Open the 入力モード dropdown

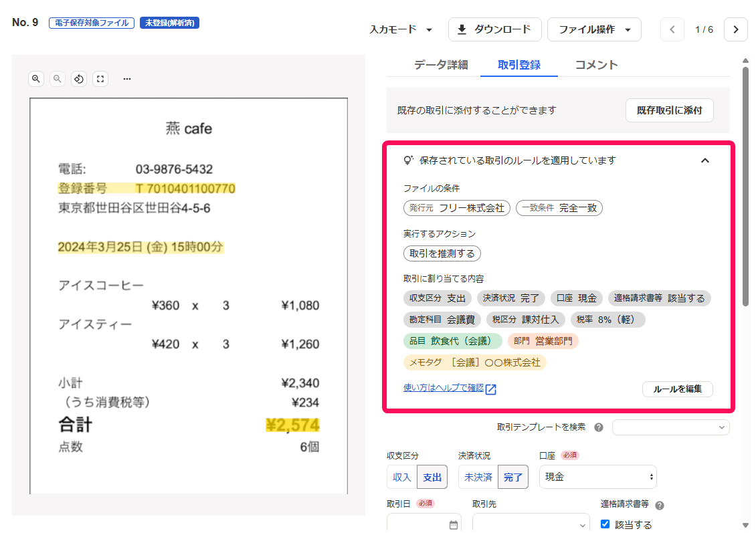[400, 29]
